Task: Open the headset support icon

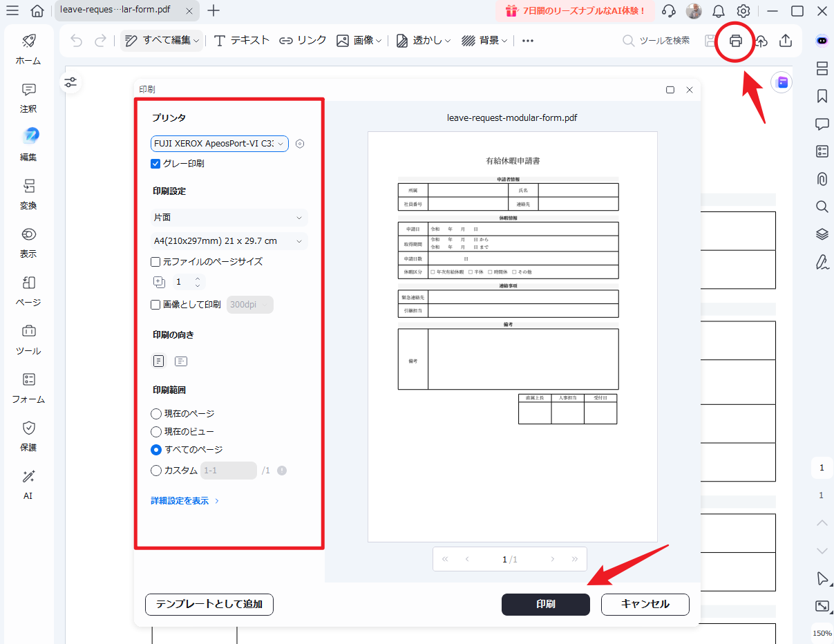Action: 669,11
